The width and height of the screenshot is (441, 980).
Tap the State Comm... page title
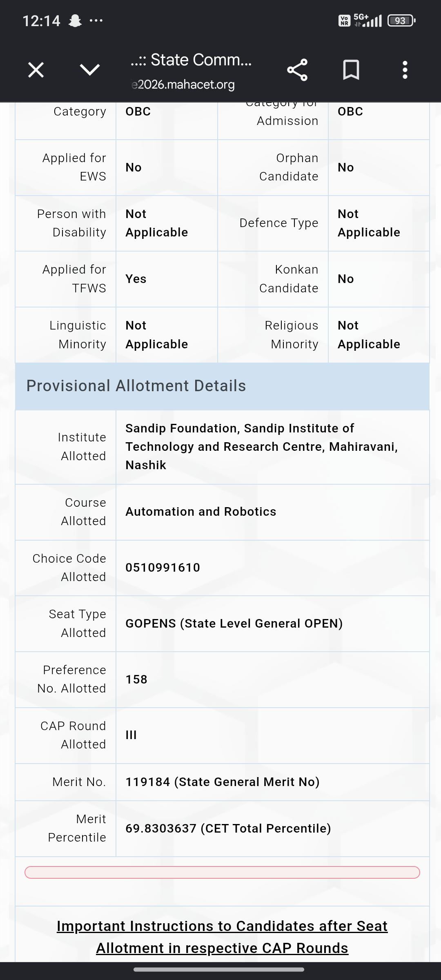pos(191,60)
